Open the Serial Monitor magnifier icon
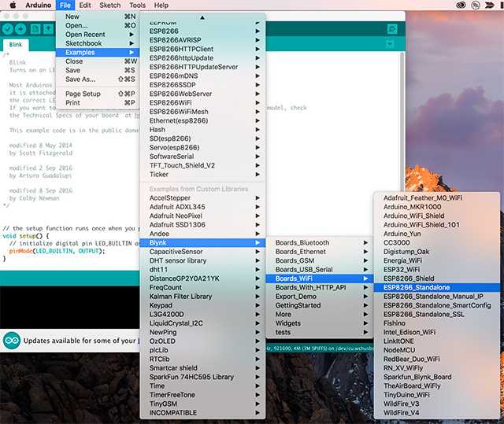Screen dimensions: 504x424 391,29
